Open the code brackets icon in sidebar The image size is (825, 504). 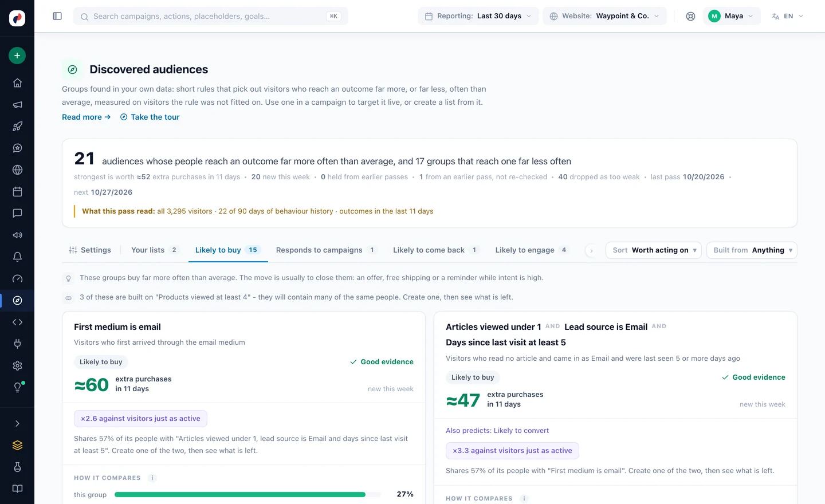point(17,322)
